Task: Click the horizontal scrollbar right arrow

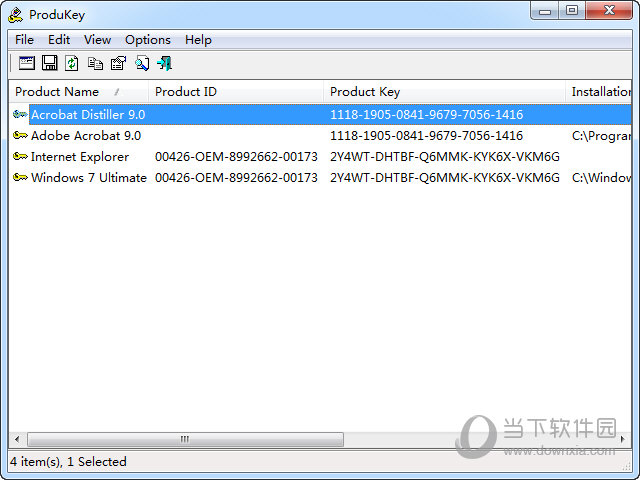Action: tap(623, 439)
